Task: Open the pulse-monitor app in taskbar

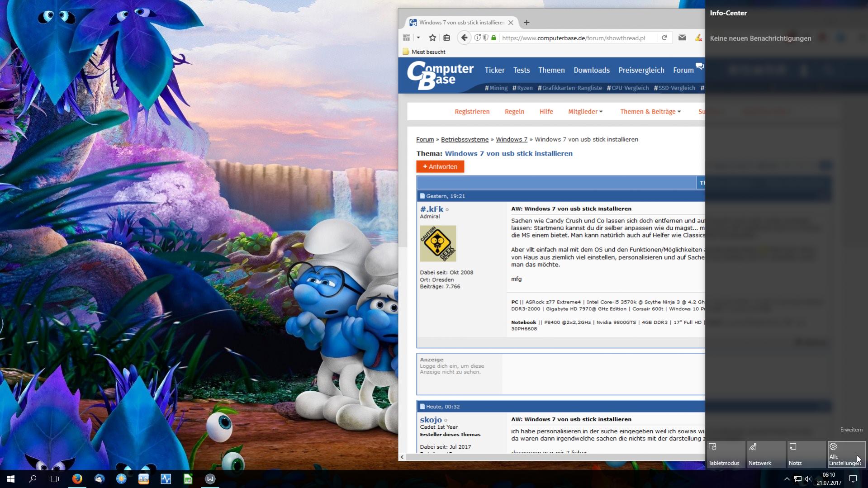Action: tap(166, 479)
